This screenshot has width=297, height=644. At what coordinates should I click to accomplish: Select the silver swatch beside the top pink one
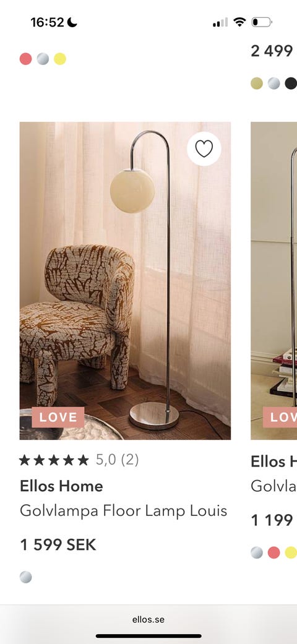click(43, 59)
